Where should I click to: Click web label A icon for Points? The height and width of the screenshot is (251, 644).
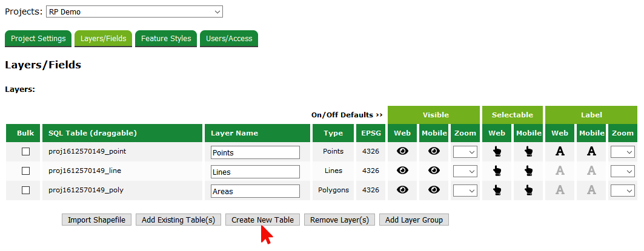tap(560, 152)
